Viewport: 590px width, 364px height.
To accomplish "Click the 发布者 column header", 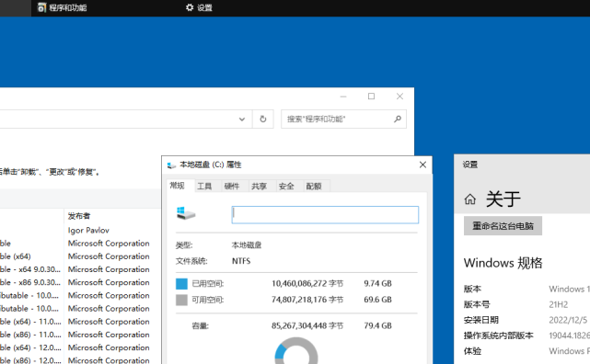I will pos(79,216).
